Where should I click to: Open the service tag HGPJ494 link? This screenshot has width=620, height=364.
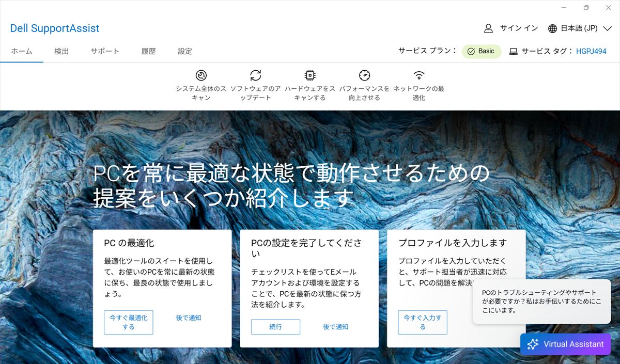click(592, 52)
